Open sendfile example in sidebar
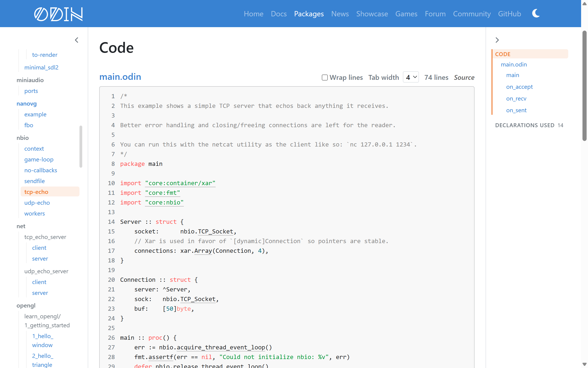The height and width of the screenshot is (368, 588). coord(34,181)
